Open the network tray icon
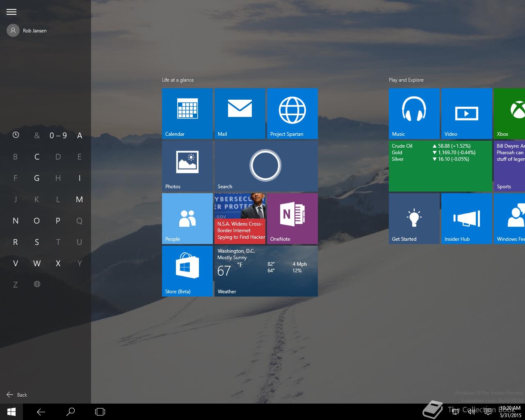The image size is (525, 420). 455,412
